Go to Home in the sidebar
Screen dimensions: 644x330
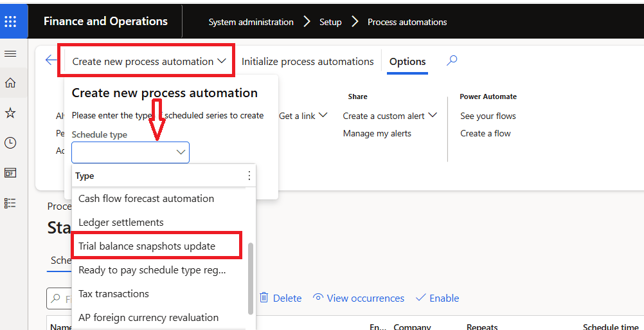tap(10, 83)
